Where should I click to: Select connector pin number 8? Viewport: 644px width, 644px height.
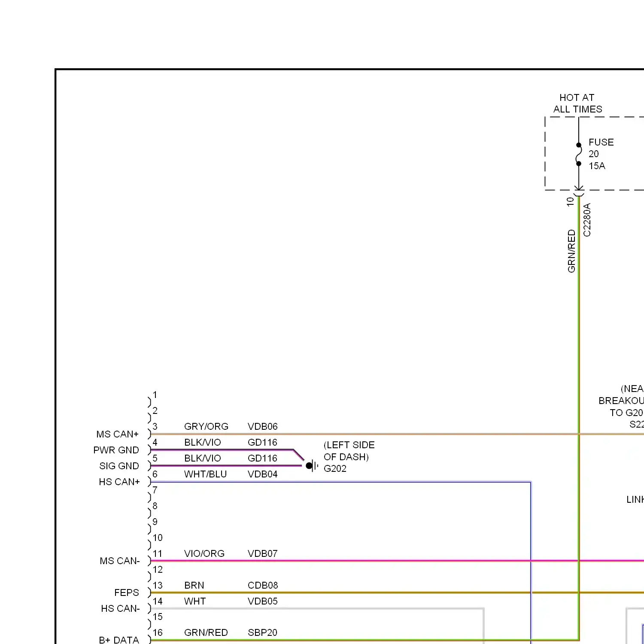click(x=155, y=506)
